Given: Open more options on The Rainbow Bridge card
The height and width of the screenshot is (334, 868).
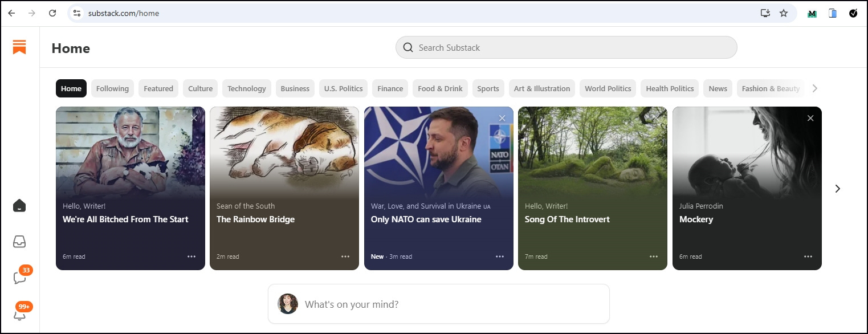Looking at the screenshot, I should pyautogui.click(x=345, y=256).
